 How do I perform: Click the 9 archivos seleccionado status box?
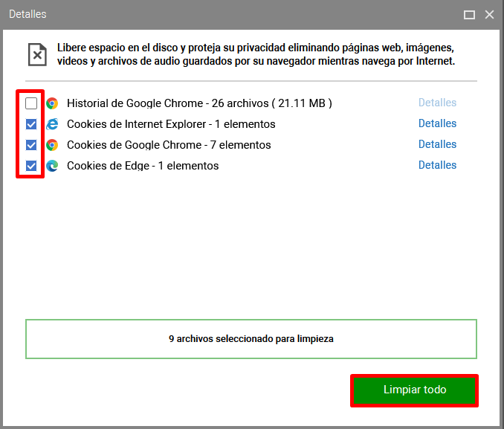pyautogui.click(x=251, y=339)
